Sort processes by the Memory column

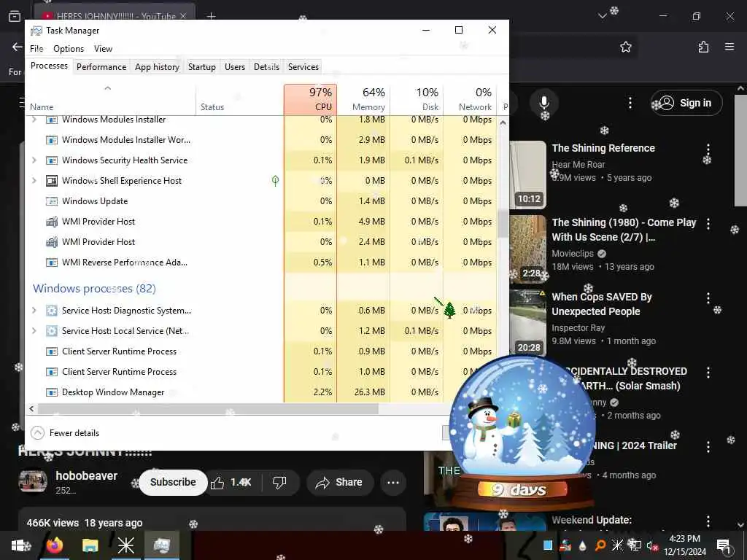click(363, 99)
